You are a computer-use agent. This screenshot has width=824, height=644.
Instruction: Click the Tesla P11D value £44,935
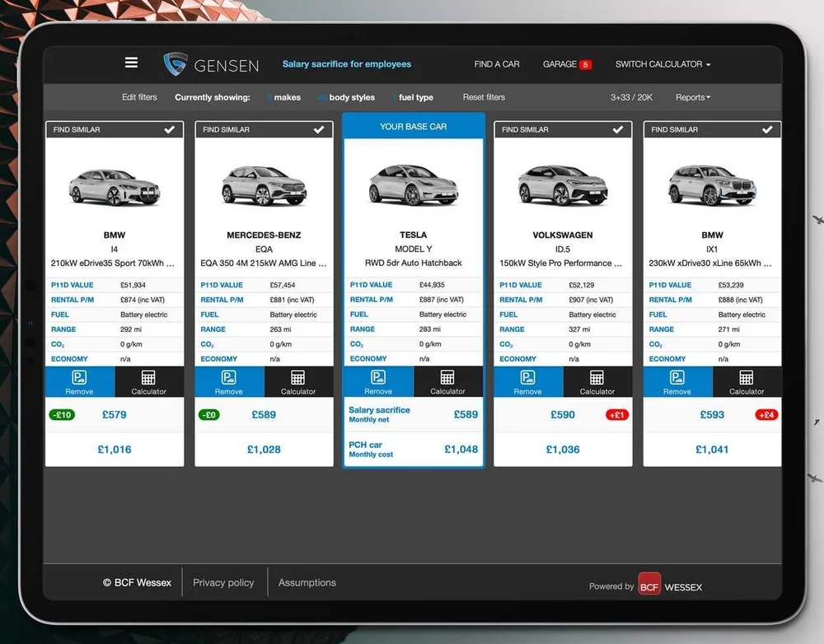pos(432,285)
